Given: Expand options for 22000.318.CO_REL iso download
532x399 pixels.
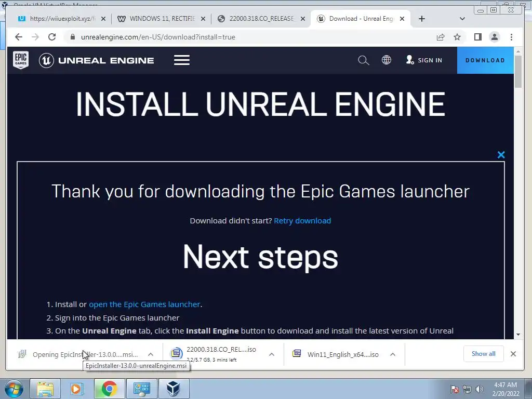Looking at the screenshot, I should (x=272, y=354).
